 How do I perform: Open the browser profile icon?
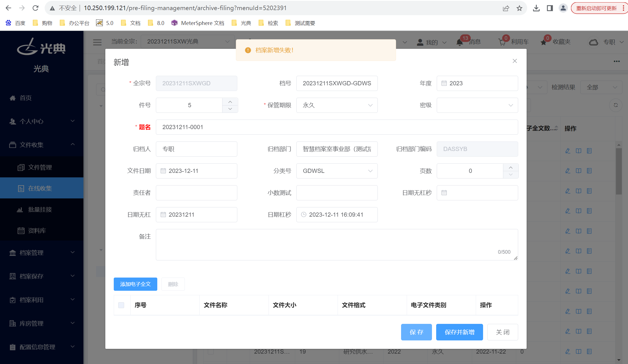(563, 8)
